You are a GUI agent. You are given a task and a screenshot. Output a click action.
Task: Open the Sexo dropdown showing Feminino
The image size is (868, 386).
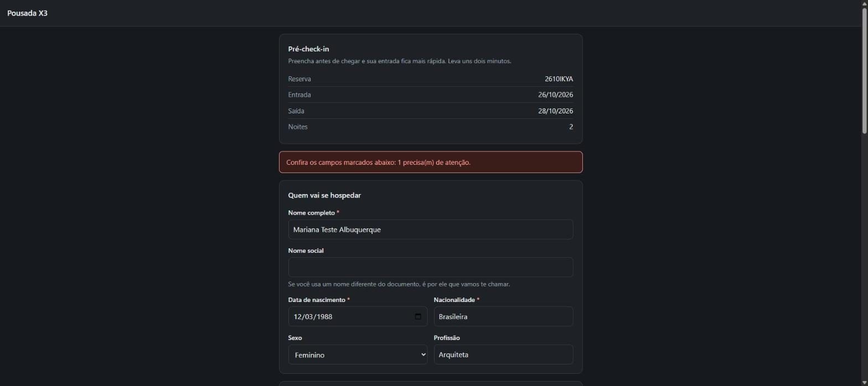pos(358,354)
